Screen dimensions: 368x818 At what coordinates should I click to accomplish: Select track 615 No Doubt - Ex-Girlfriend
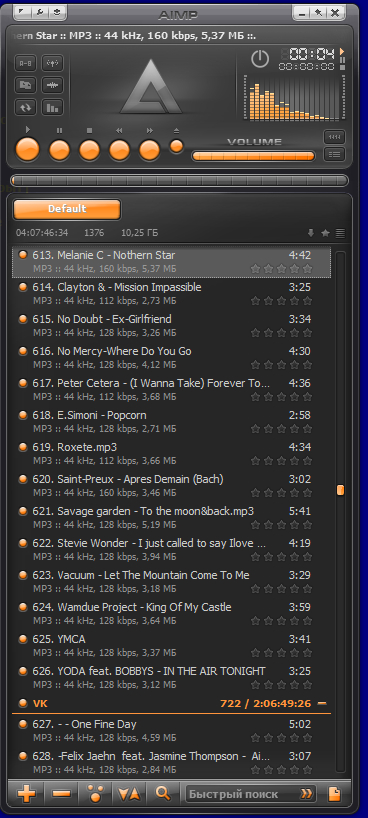(x=171, y=326)
